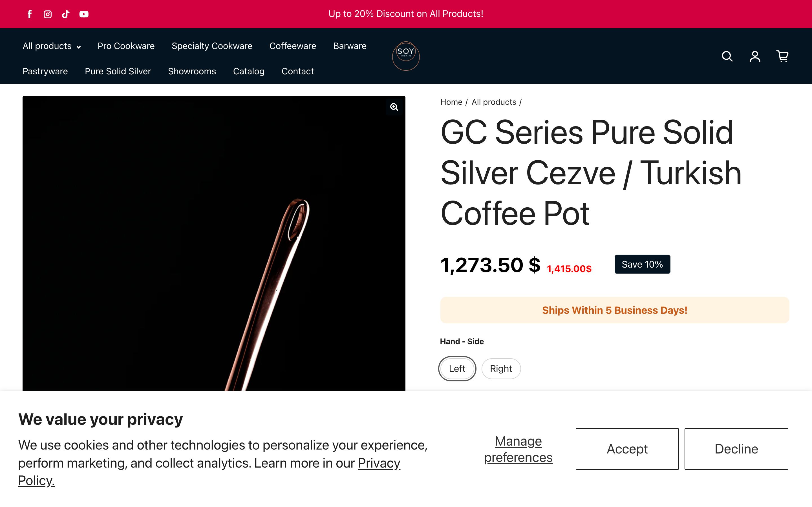Viewport: 812px width, 507px height.
Task: Go to Coffeeware category
Action: (293, 46)
